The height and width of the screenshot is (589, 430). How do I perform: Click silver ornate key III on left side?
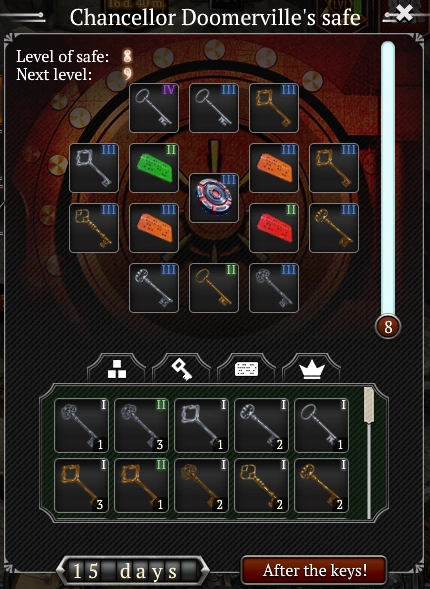point(94,168)
